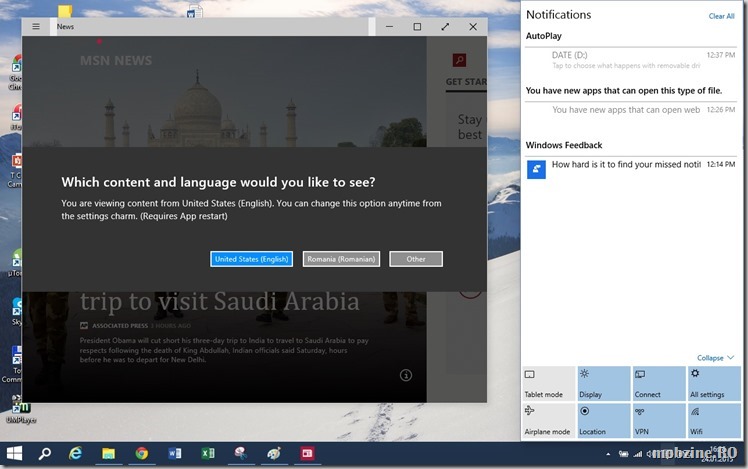Click the GET STARTED heading in the News app
The image size is (748, 469).
tap(466, 82)
